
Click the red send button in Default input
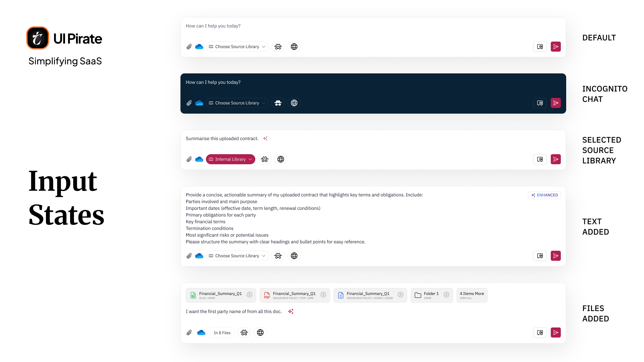tap(556, 47)
